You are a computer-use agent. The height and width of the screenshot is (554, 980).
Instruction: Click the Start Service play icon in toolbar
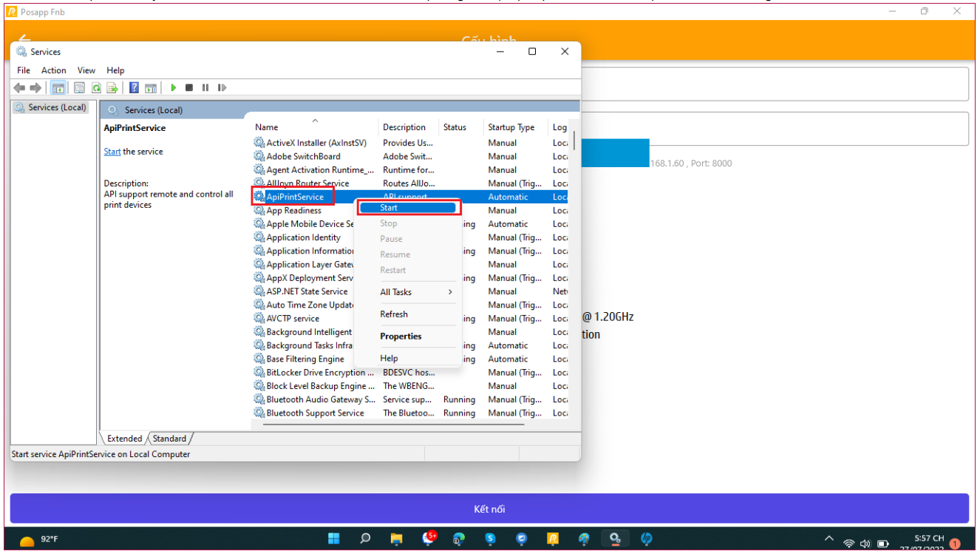click(174, 87)
